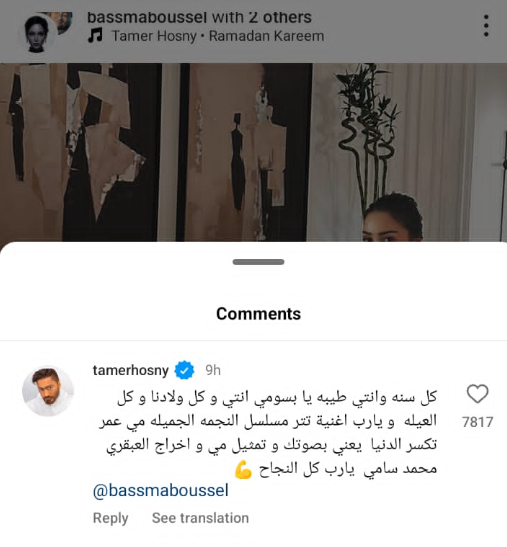507x547 pixels.
Task: Tap tamerhosny's blue verified badge
Action: pyautogui.click(x=184, y=370)
